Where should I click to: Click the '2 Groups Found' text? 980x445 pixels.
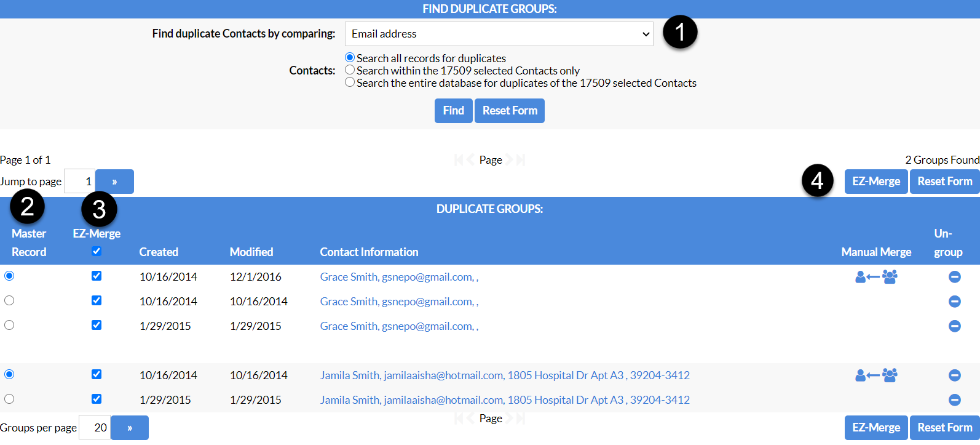coord(942,160)
